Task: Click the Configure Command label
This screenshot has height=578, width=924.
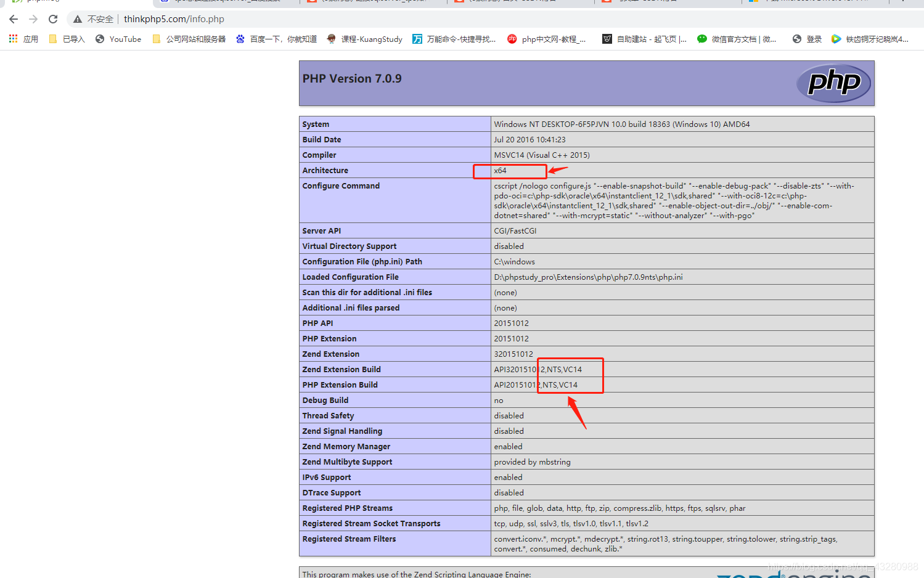Action: 341,185
